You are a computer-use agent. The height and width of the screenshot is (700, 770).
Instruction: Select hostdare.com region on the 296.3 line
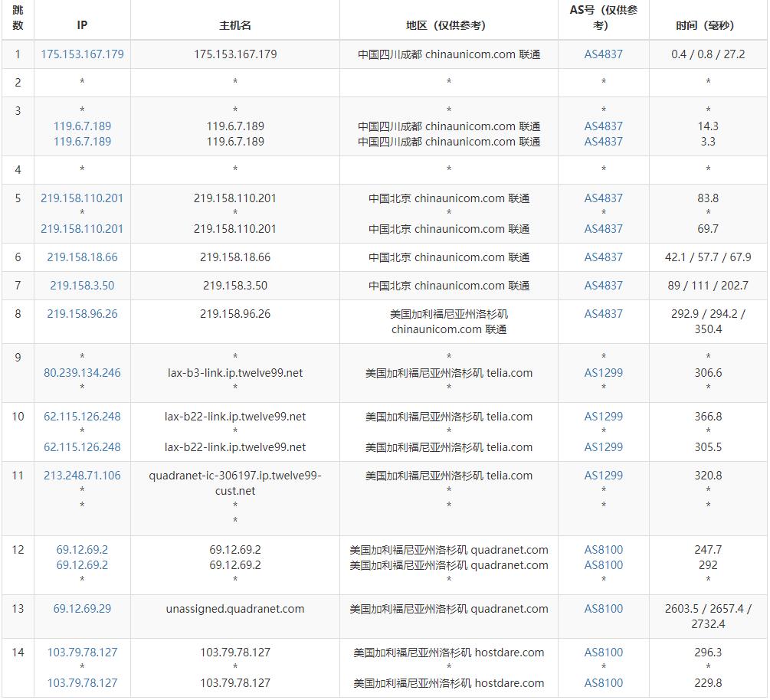[x=448, y=653]
